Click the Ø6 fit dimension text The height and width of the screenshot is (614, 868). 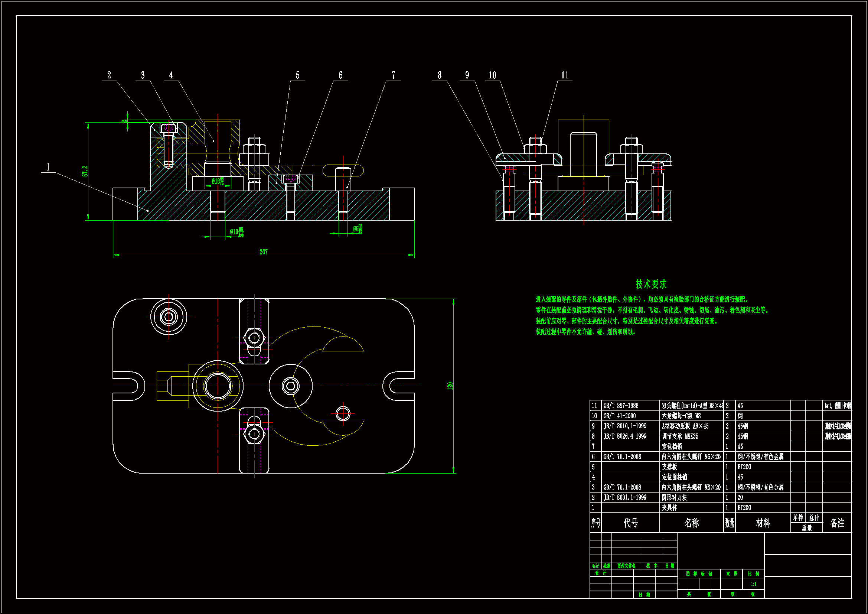point(357,229)
